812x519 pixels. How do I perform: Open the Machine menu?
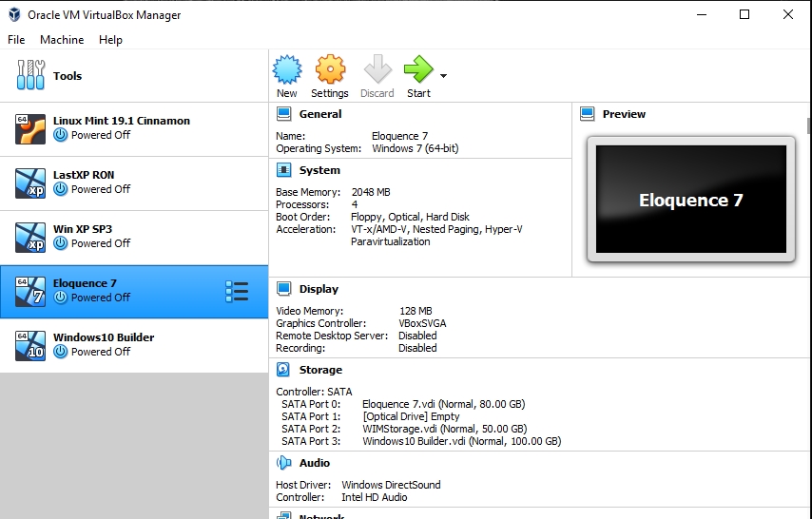click(x=62, y=40)
